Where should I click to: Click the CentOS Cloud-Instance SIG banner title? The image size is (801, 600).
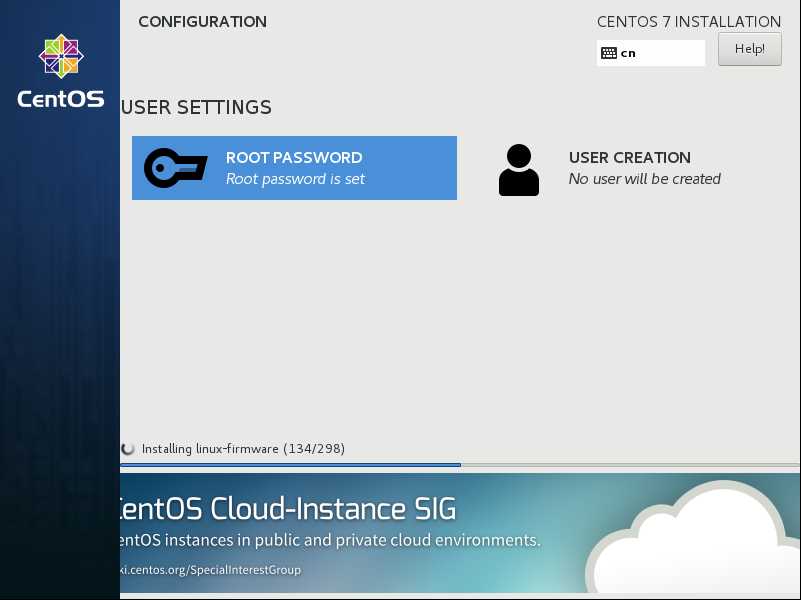(288, 509)
